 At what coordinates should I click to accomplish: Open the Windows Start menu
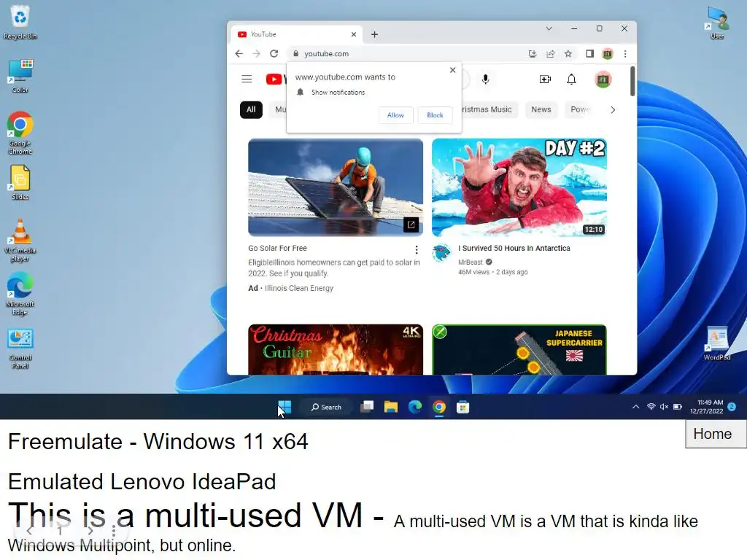pyautogui.click(x=285, y=407)
